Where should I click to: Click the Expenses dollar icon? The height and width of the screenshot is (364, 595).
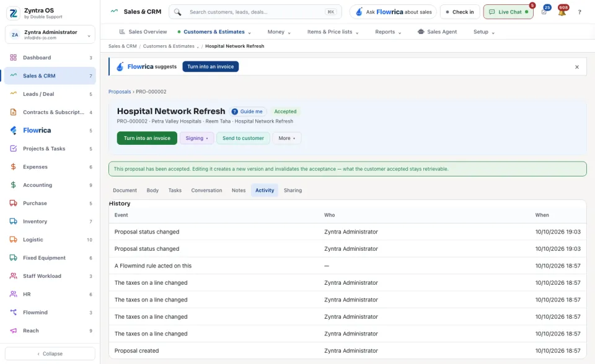(13, 167)
